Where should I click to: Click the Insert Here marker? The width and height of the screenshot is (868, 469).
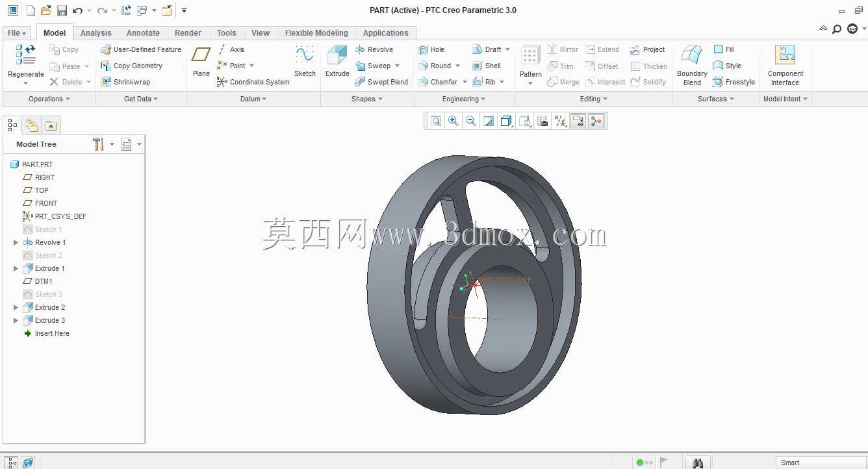[x=46, y=333]
